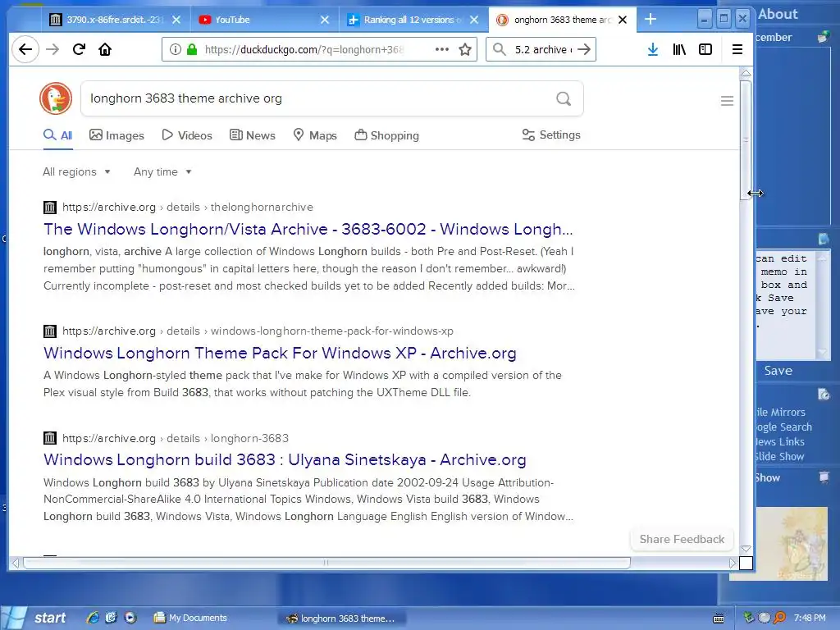Click into the '5.2 archive' browser search box
This screenshot has height=630, width=840.
click(x=543, y=50)
